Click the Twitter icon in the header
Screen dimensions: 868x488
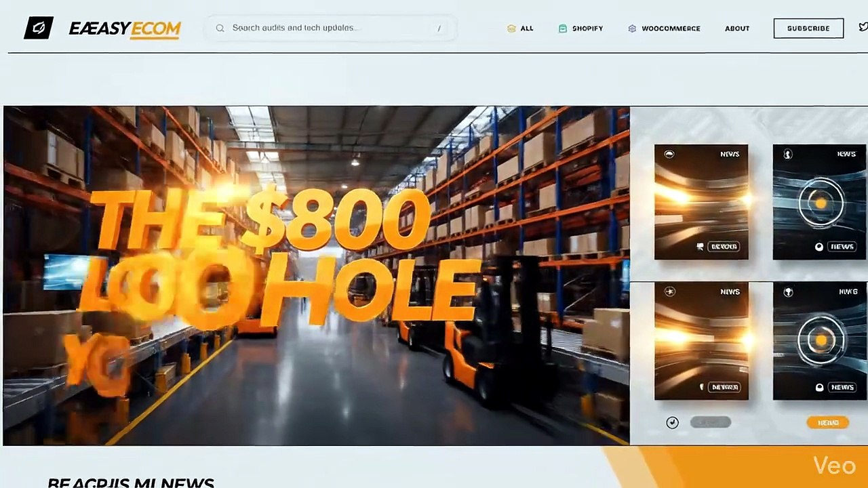pyautogui.click(x=863, y=27)
